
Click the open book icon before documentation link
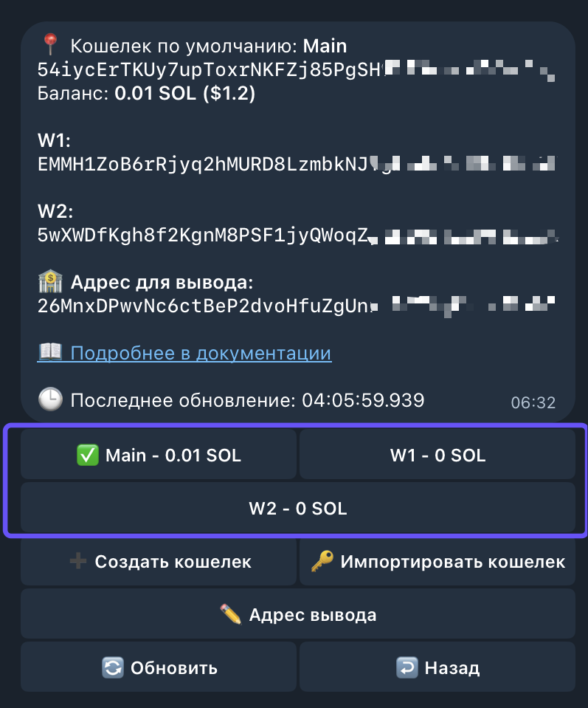[x=50, y=353]
